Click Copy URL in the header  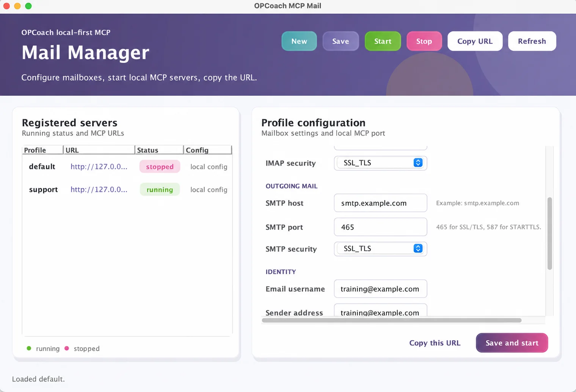pyautogui.click(x=475, y=41)
